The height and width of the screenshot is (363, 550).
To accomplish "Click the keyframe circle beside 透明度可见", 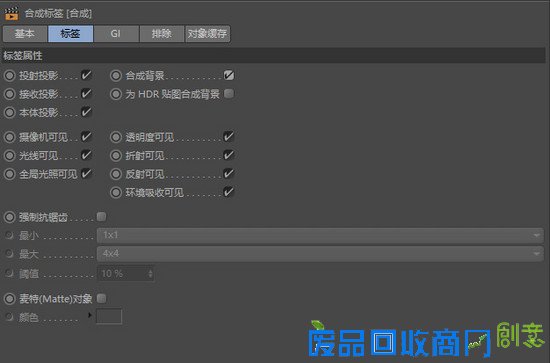I will tap(116, 137).
